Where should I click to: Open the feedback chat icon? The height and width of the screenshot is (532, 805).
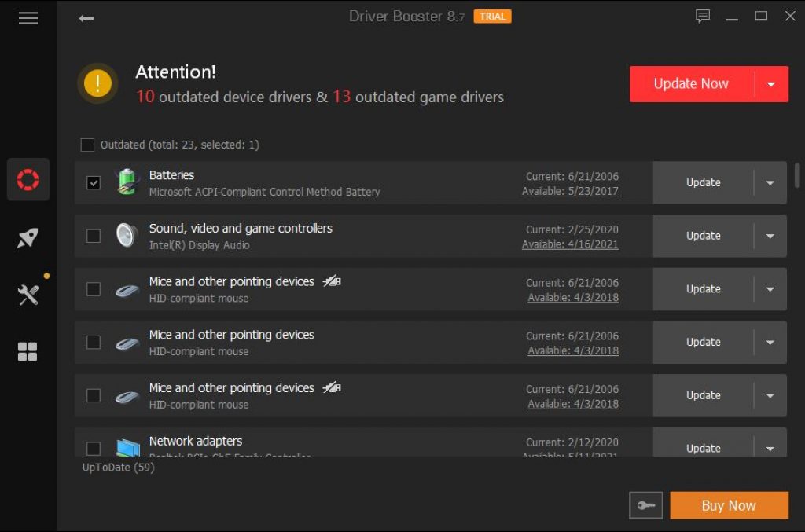(x=702, y=16)
